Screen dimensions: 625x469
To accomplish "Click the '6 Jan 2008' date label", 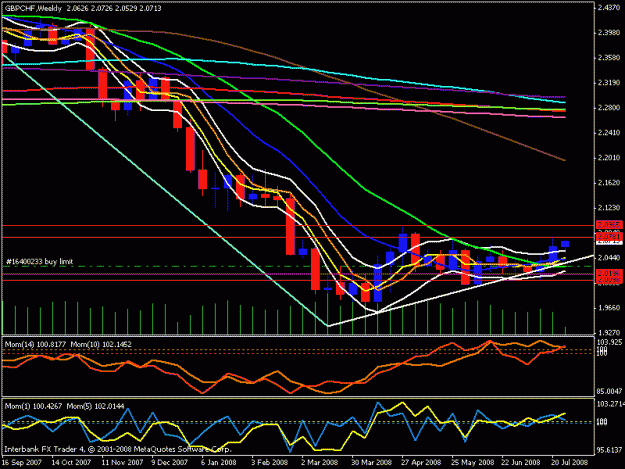I will point(218,462).
